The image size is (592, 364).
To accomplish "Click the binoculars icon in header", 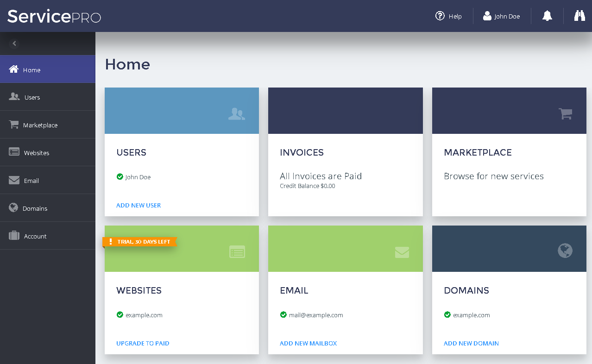I will (579, 16).
